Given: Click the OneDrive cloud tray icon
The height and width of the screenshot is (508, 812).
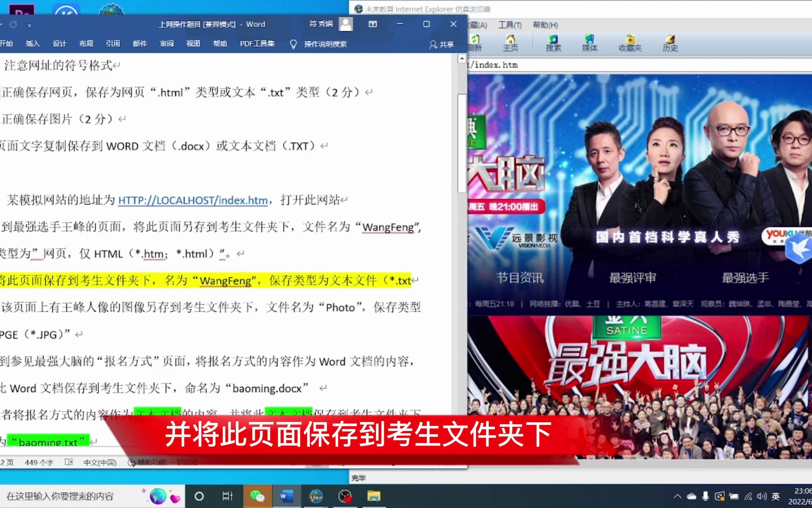Looking at the screenshot, I should (x=691, y=497).
